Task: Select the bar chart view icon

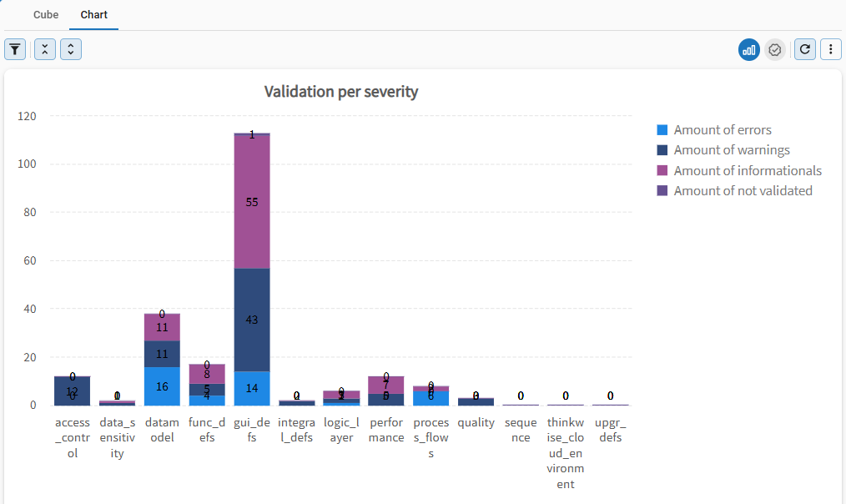Action: coord(749,49)
